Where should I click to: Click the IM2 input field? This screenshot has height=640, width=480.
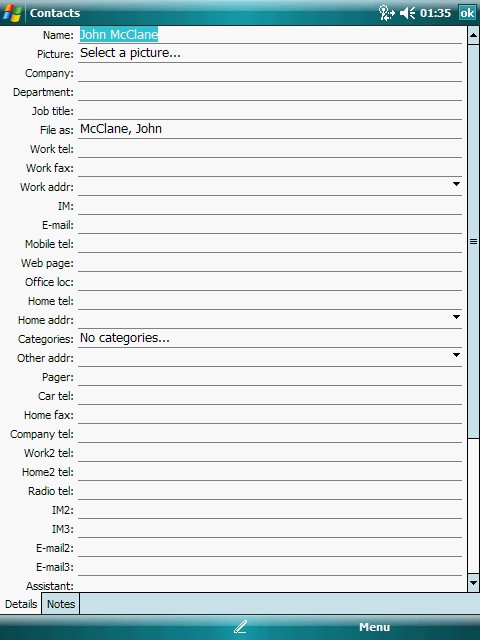(270, 509)
